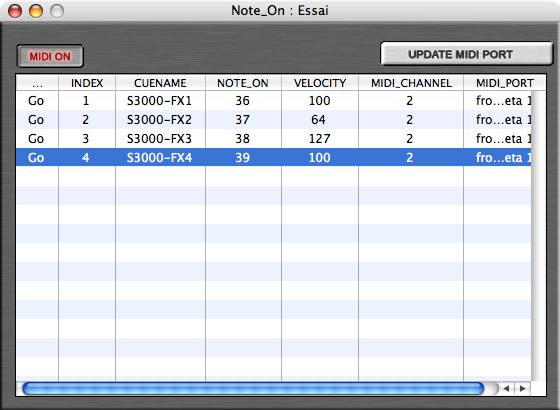
Task: Click the MIDI_PORT column header
Action: coord(505,83)
